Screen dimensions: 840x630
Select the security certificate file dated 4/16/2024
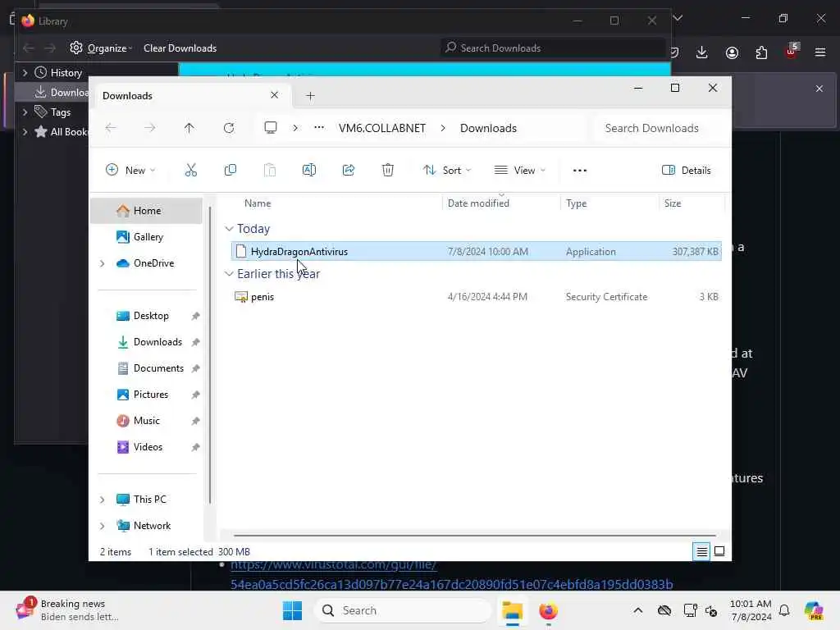pyautogui.click(x=477, y=297)
